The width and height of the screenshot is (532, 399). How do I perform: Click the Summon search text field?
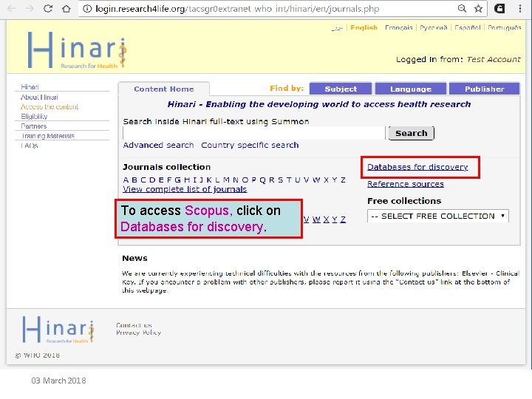253,133
